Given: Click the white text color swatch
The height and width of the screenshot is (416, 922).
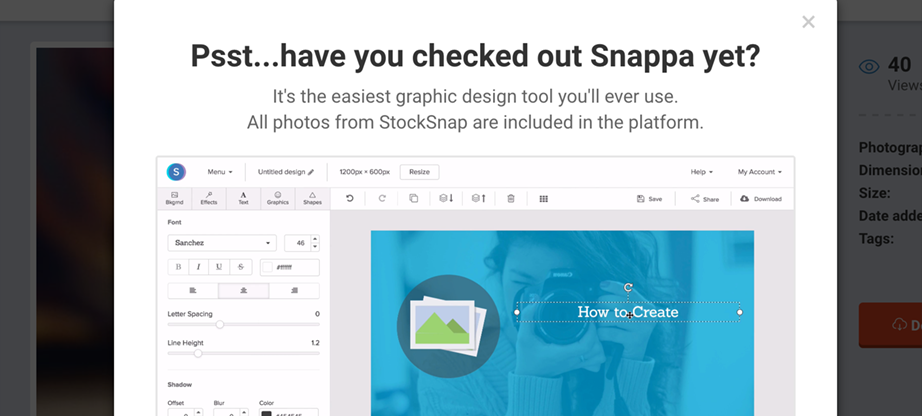Looking at the screenshot, I should [268, 267].
